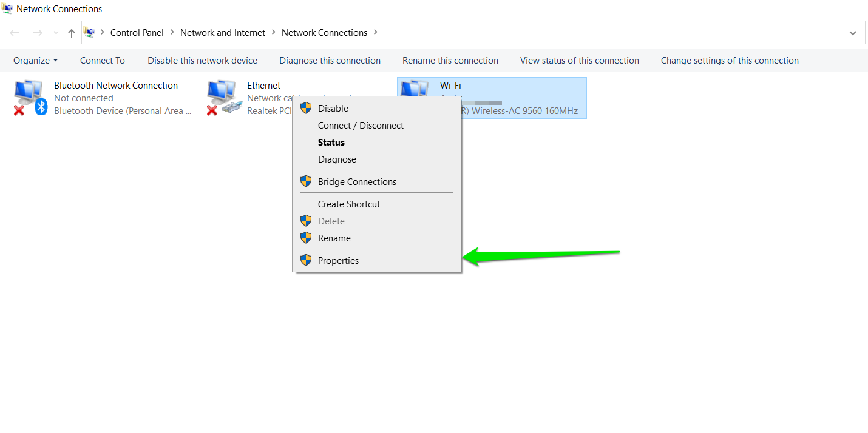Click the Wi-Fi name label

click(450, 86)
